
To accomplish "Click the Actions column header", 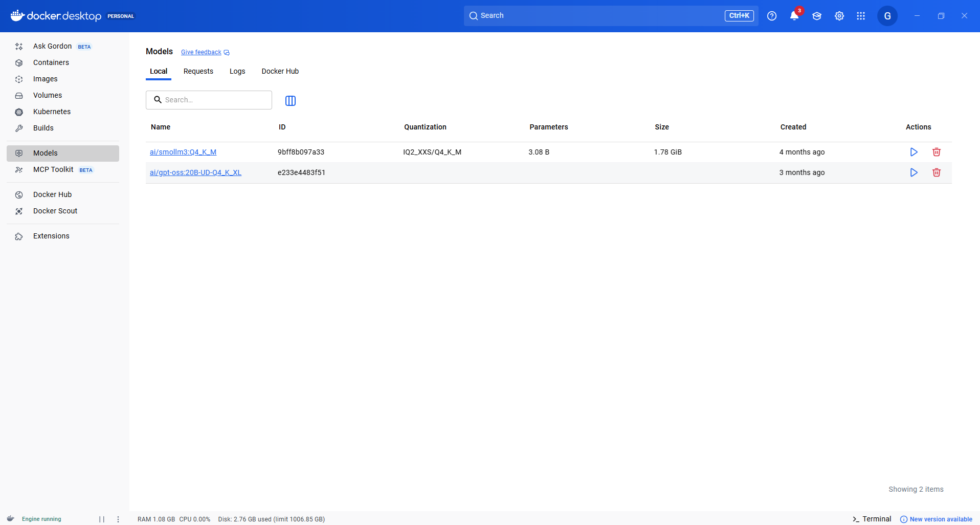I will coord(919,127).
